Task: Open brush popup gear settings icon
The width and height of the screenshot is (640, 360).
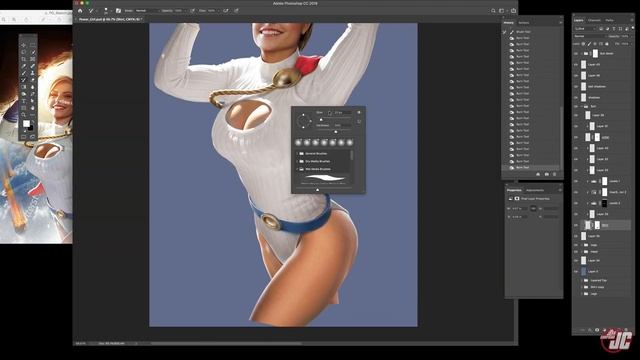Action: (359, 112)
